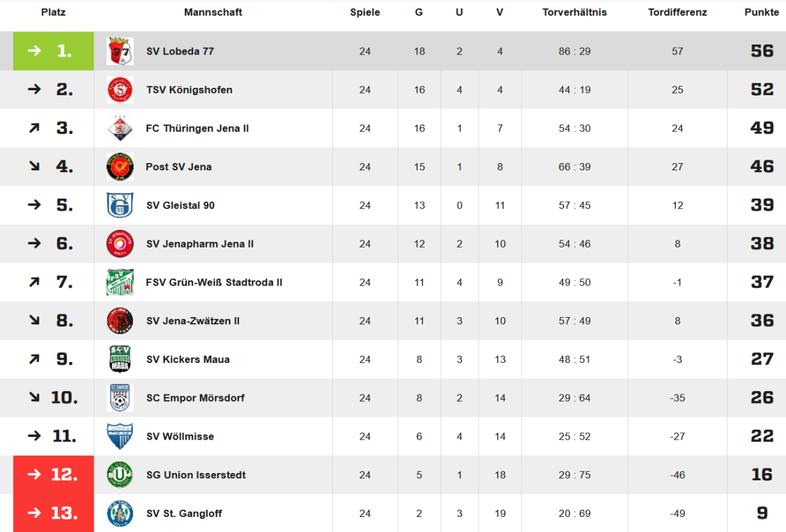The image size is (786, 532).
Task: Click the Post SV Jena club logo
Action: [x=120, y=167]
